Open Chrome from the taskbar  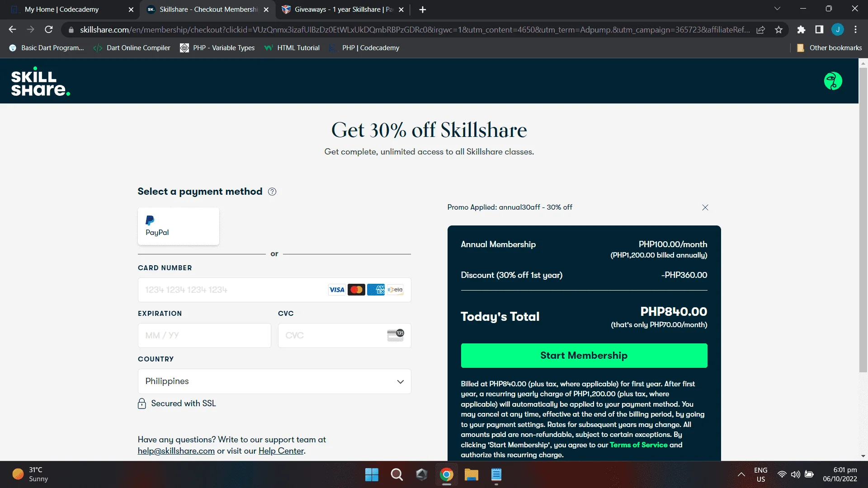(447, 474)
